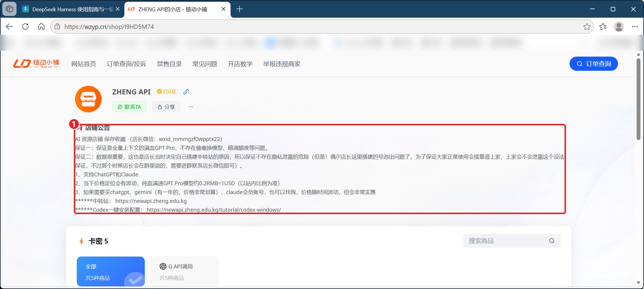Click the 已认证 verified badge
This screenshot has width=644, height=289.
pyautogui.click(x=167, y=92)
